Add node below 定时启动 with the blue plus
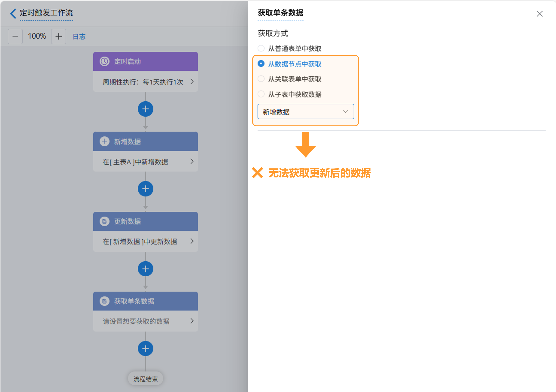The width and height of the screenshot is (556, 392). click(x=145, y=109)
